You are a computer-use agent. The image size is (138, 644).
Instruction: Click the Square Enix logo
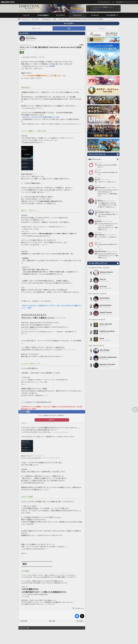(x=8, y=2)
